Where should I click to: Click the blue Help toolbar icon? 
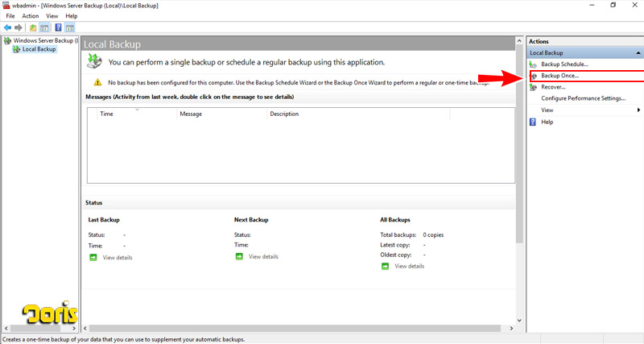(58, 27)
